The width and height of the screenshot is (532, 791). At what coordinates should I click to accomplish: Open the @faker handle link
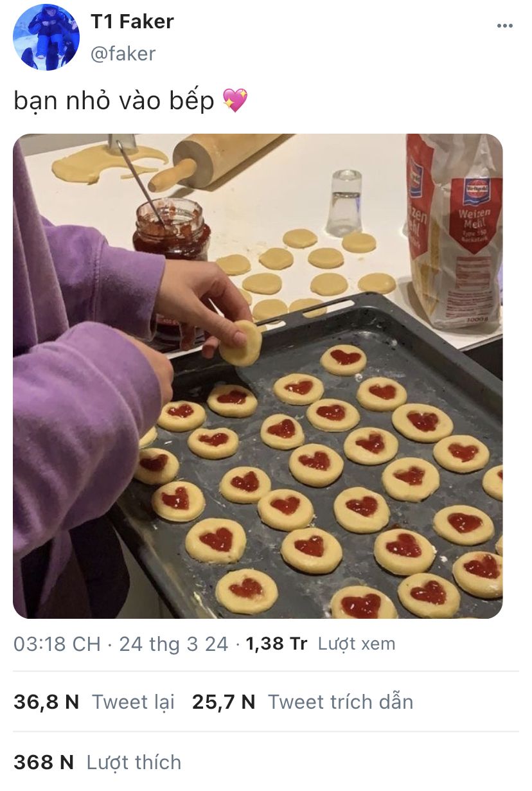pos(123,53)
